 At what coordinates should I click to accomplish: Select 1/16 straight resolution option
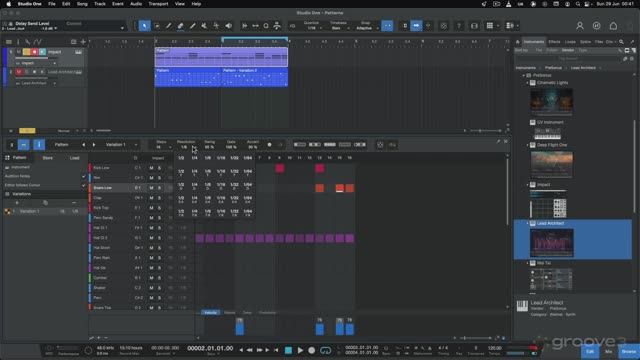click(221, 158)
